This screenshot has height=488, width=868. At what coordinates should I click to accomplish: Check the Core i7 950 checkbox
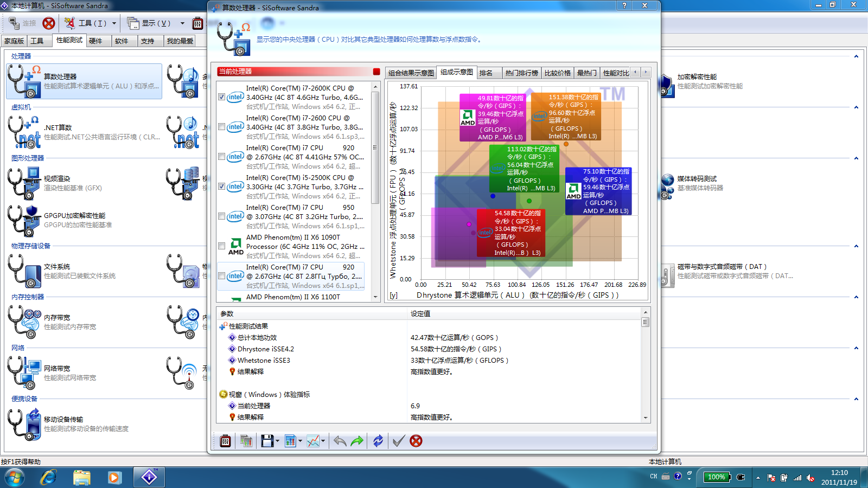tap(221, 216)
